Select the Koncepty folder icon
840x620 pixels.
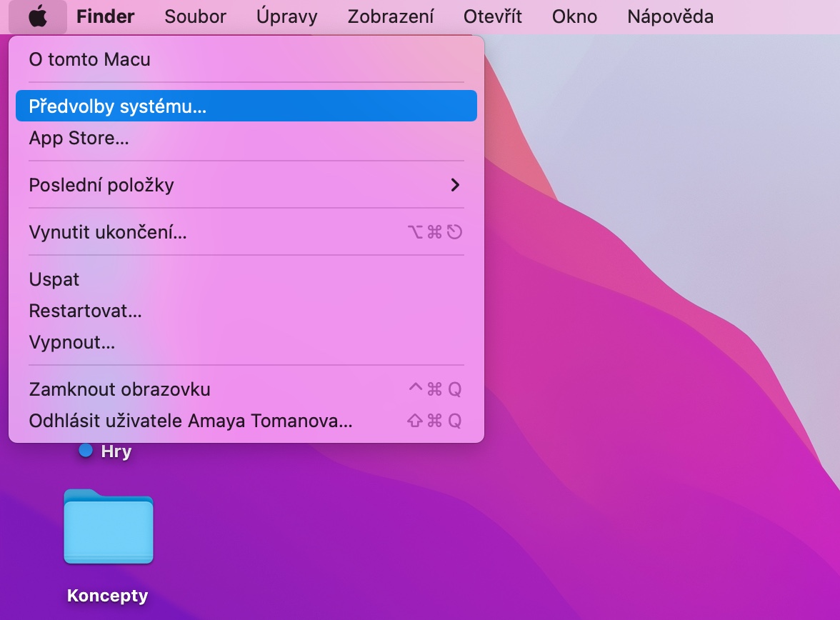(109, 526)
